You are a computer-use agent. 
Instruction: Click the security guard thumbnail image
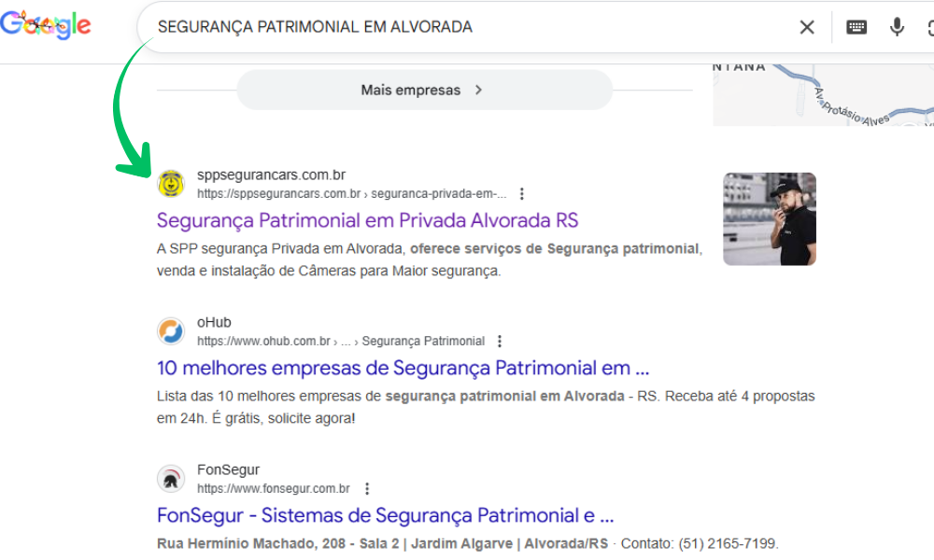tap(770, 219)
